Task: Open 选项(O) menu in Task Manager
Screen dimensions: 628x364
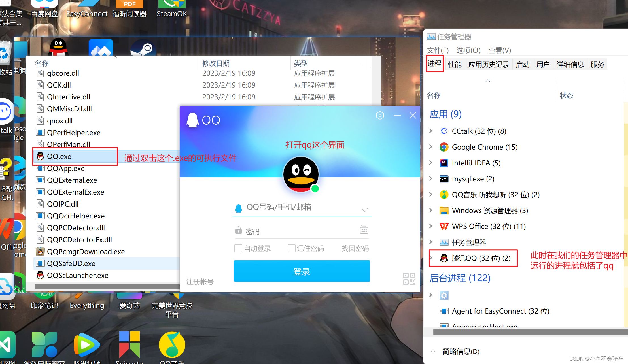Action: [x=468, y=50]
